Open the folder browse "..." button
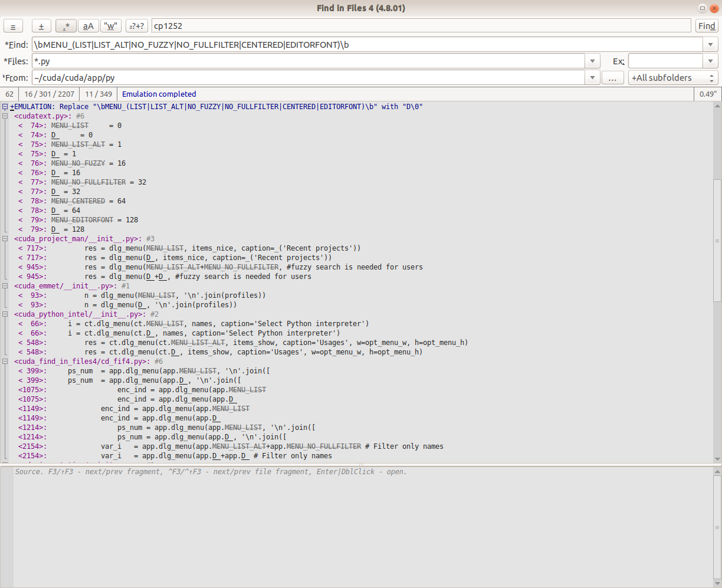The height and width of the screenshot is (588, 722). coord(612,77)
